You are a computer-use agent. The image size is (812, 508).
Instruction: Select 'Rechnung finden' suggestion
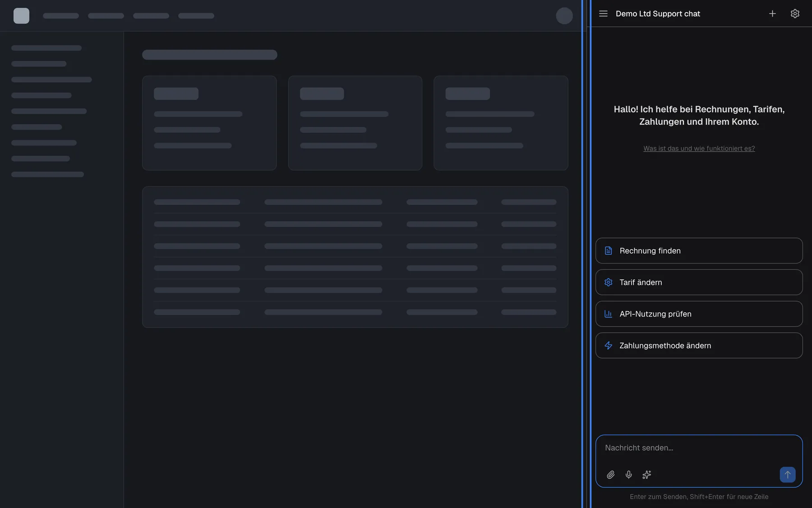click(x=699, y=251)
